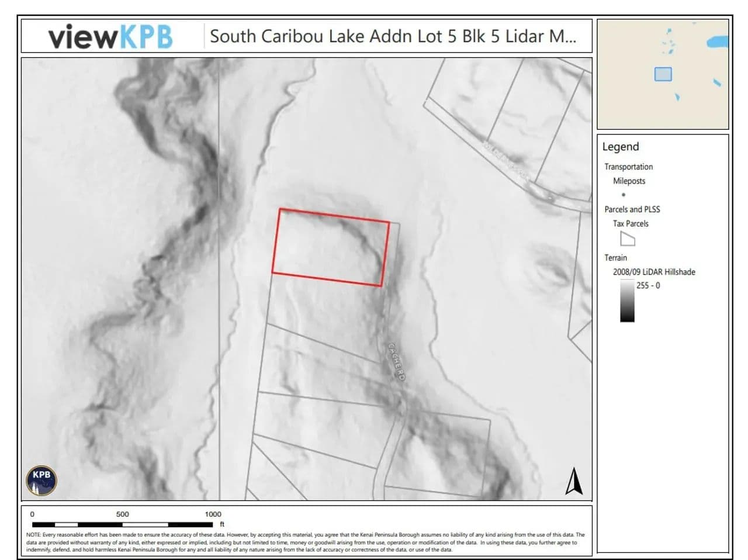The width and height of the screenshot is (748, 560).
Task: Click the LiDAR Hillshade gradient swatch
Action: (627, 300)
